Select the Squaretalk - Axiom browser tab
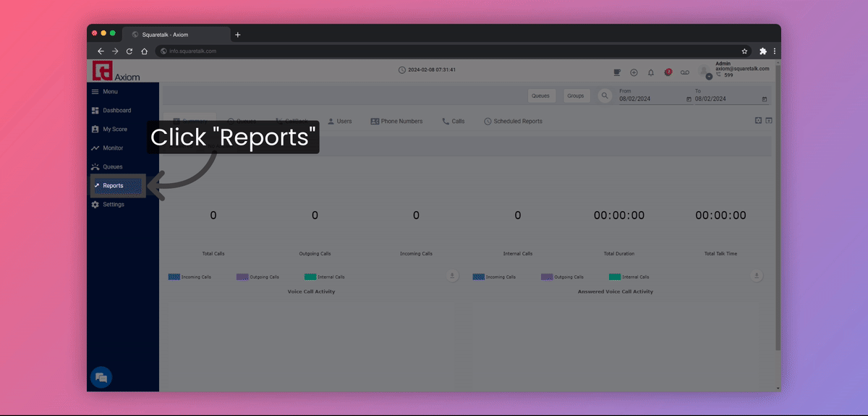The height and width of the screenshot is (416, 868). 176,35
